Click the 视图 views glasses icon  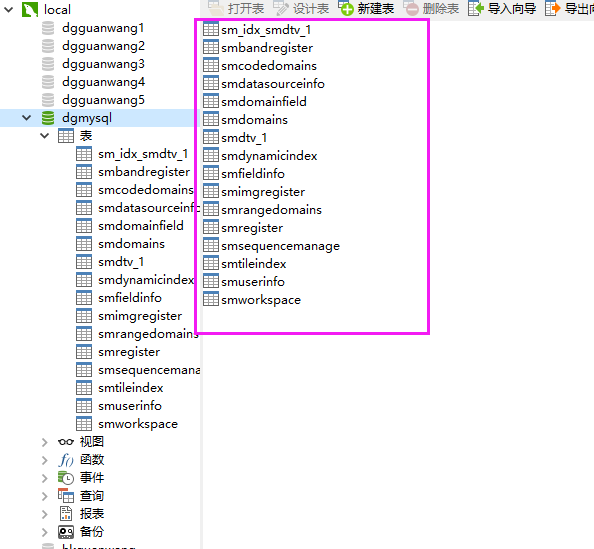click(x=66, y=442)
